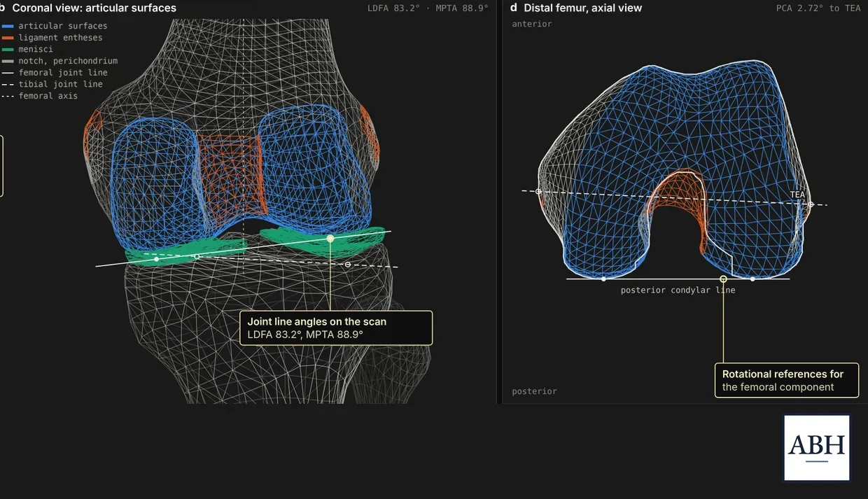868x499 pixels.
Task: Select the 'ligament entheses' legend label
Action: click(x=60, y=38)
